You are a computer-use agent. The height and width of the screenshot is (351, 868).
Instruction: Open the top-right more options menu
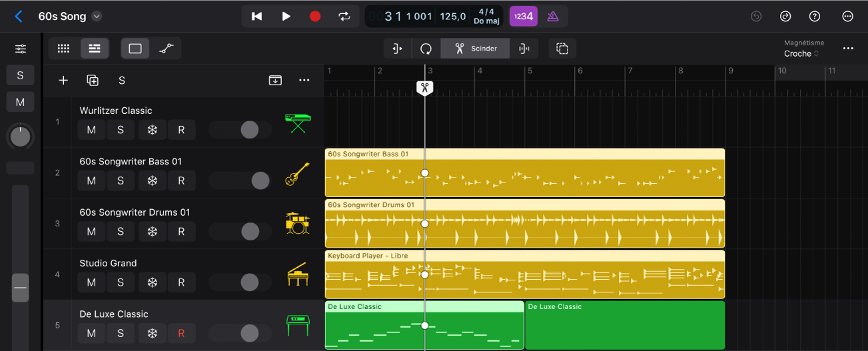848,16
